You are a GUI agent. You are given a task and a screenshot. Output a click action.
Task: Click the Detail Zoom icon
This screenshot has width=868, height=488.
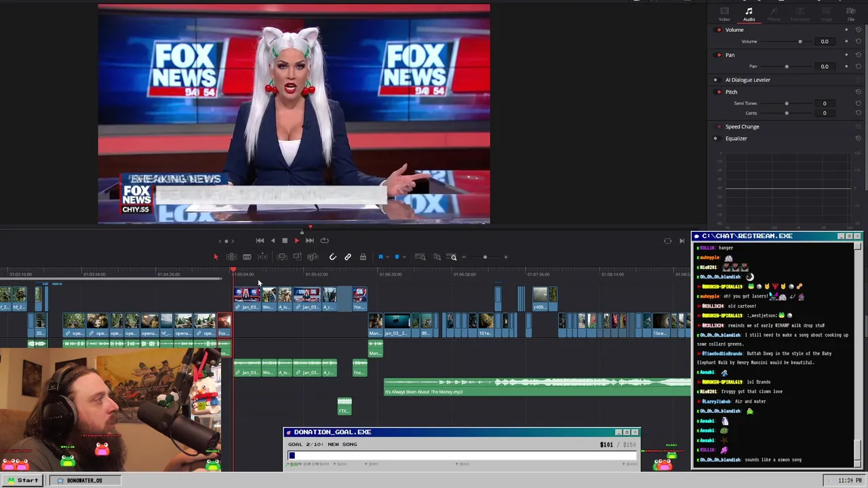pos(437,257)
